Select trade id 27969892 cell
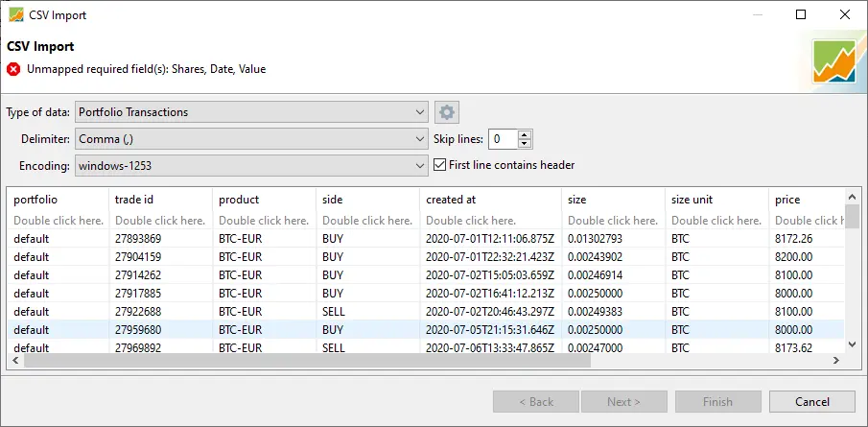The height and width of the screenshot is (427, 868). point(138,348)
